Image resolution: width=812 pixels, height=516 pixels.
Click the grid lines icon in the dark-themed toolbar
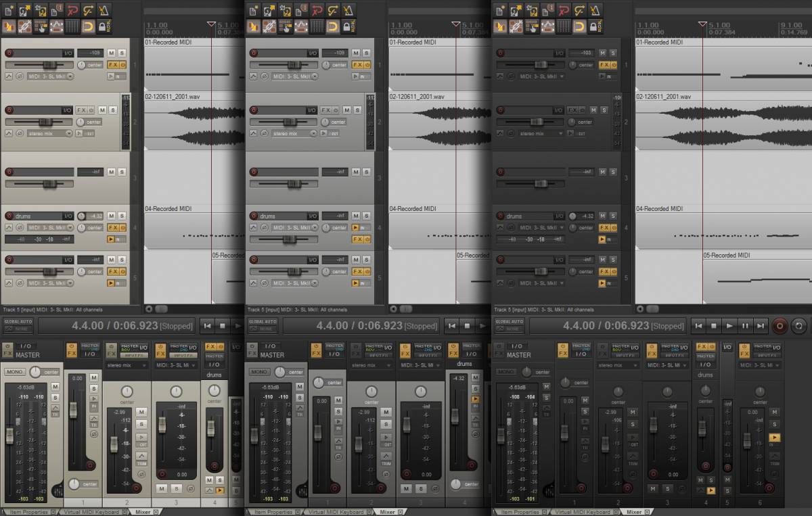tap(563, 26)
